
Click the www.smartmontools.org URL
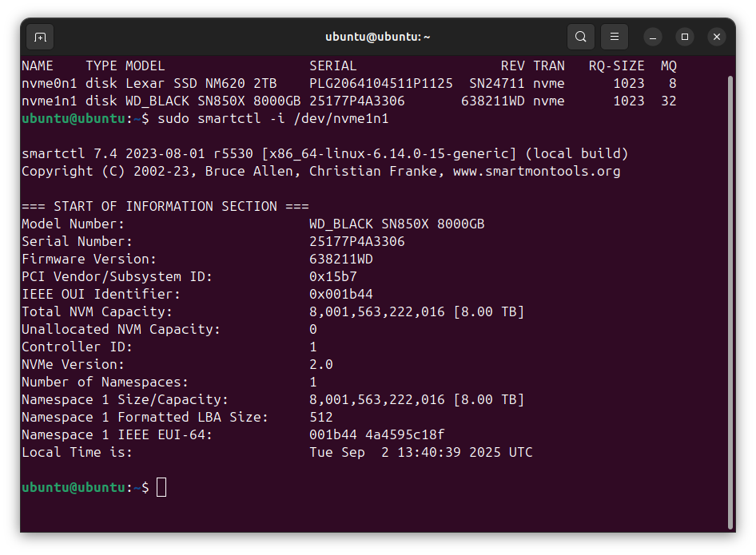pyautogui.click(x=536, y=171)
